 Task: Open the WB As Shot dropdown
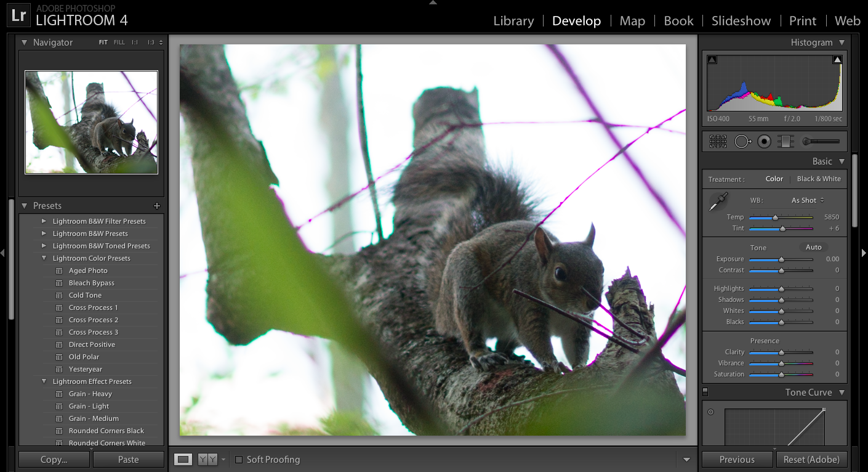[808, 200]
